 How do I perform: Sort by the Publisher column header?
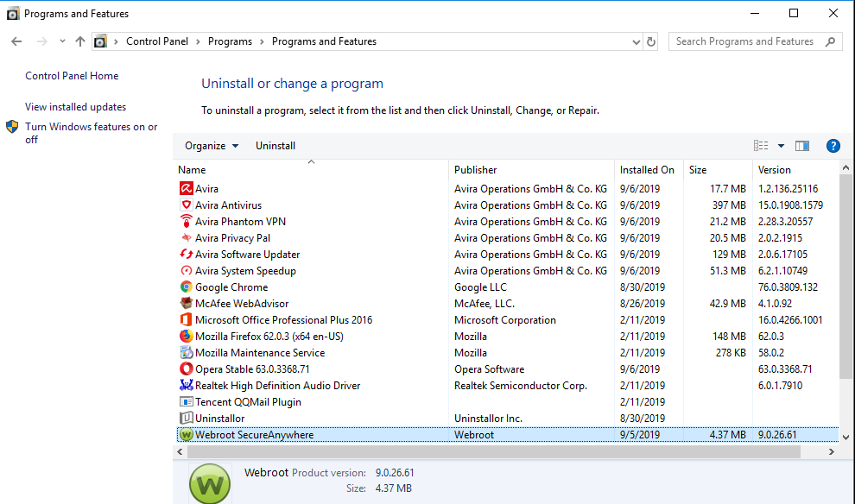[x=532, y=169]
